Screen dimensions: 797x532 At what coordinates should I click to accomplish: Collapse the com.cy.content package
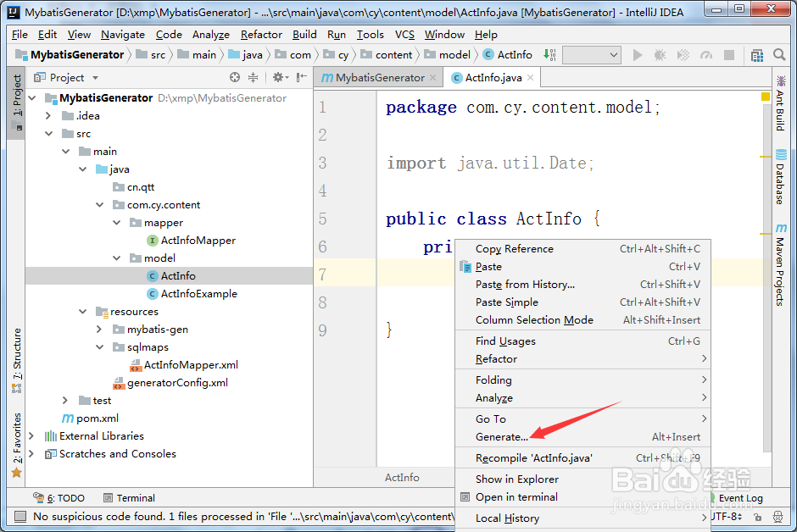point(100,204)
